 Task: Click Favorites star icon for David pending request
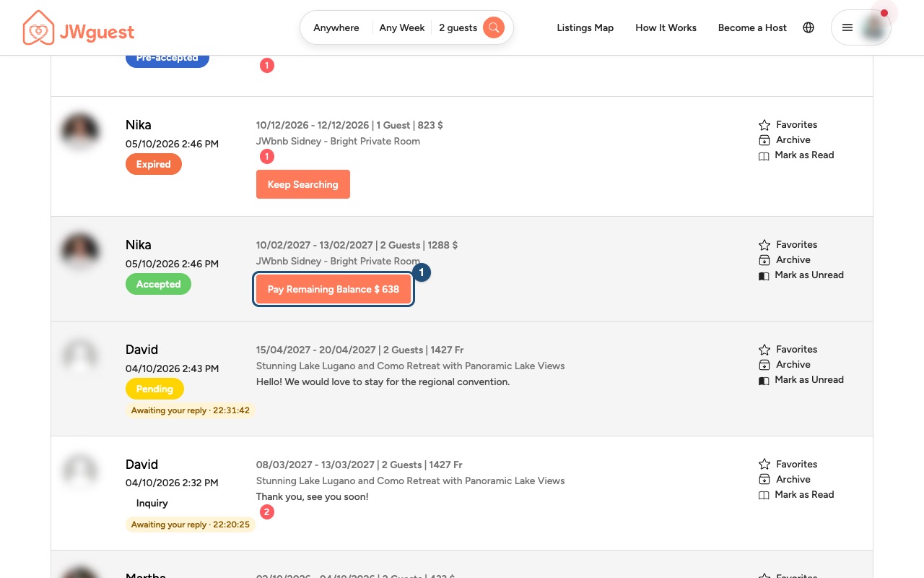point(764,350)
